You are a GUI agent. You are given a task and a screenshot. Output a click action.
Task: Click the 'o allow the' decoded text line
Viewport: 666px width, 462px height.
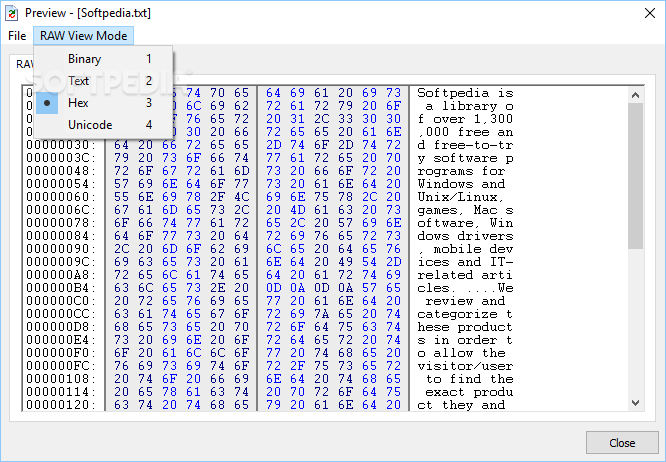(461, 353)
